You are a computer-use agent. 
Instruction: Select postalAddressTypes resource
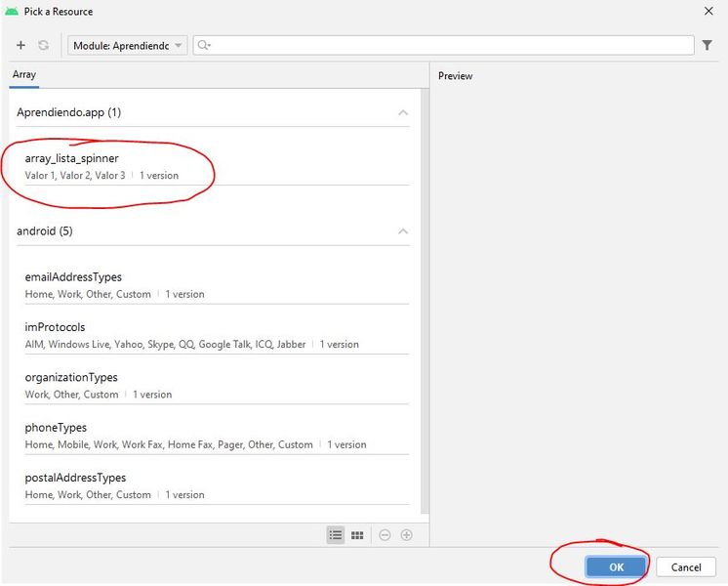(x=217, y=485)
